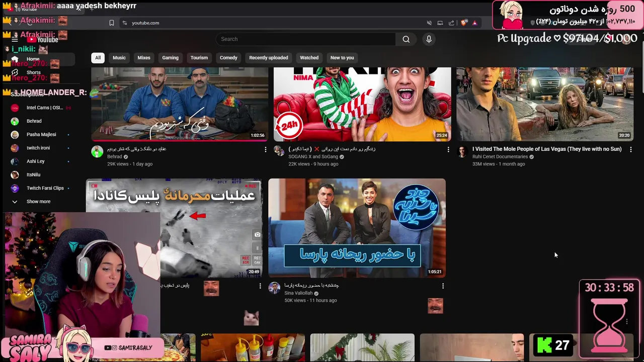The width and height of the screenshot is (644, 362).
Task: Open site info icon left of youtube.com
Action: coord(124,23)
